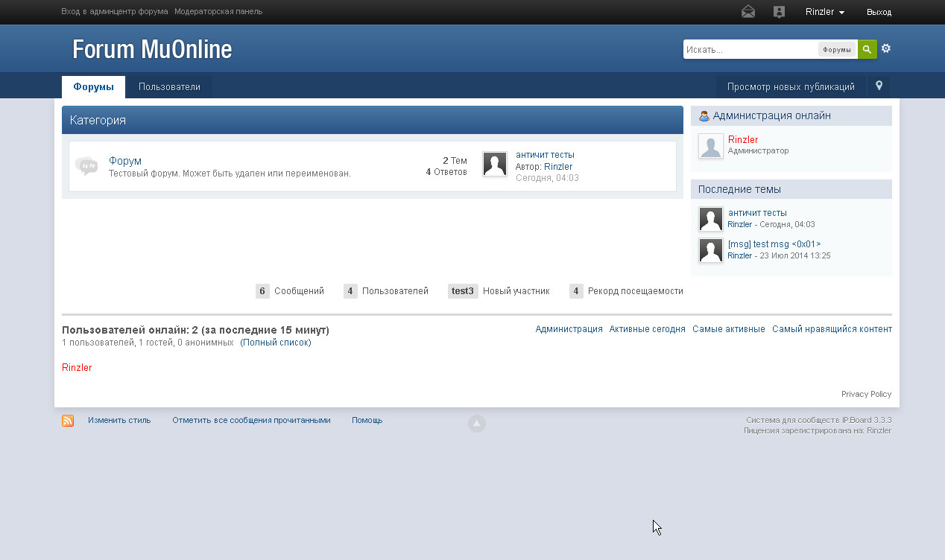Click newest member test3
This screenshot has height=560, width=945.
tap(463, 291)
